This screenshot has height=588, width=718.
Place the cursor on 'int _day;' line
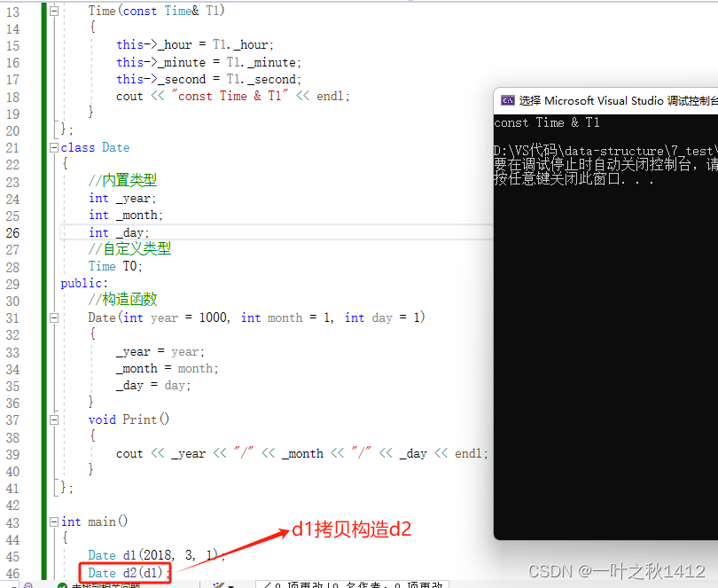[x=119, y=233]
